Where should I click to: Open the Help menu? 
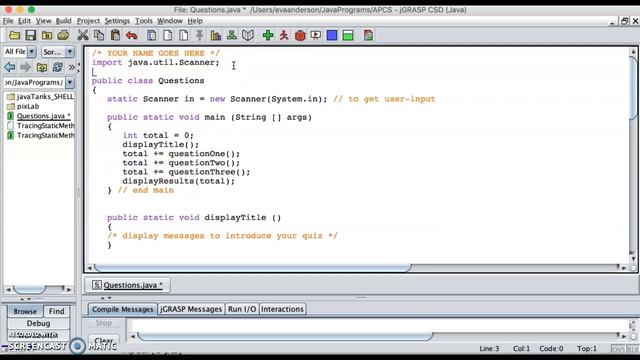(195, 21)
